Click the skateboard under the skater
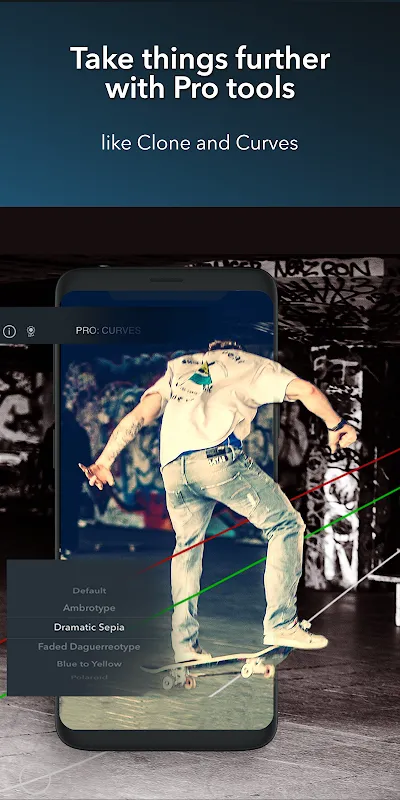 pos(212,663)
